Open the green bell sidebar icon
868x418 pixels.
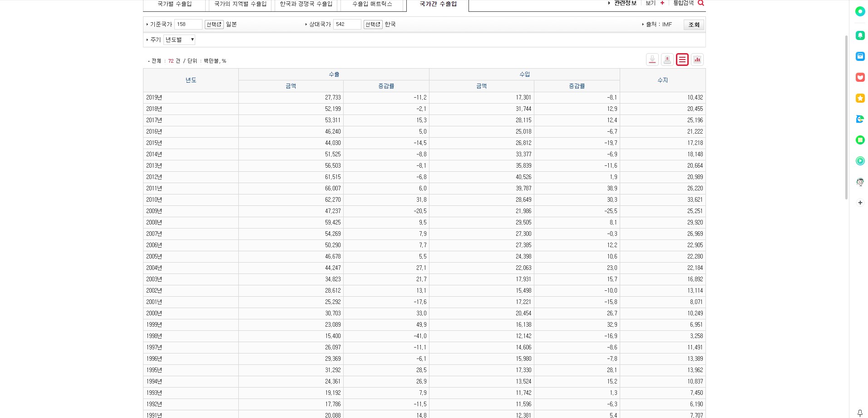pos(860,35)
